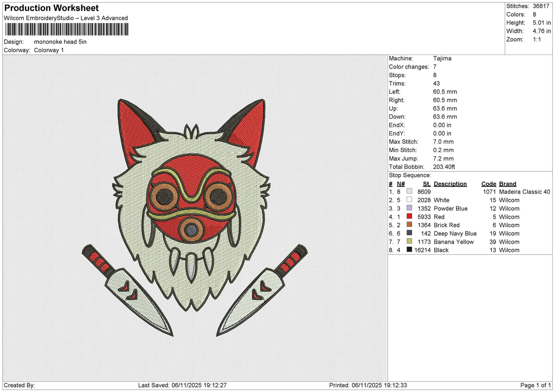Click the St. stitch count column header
The width and height of the screenshot is (555, 392).
pos(427,184)
